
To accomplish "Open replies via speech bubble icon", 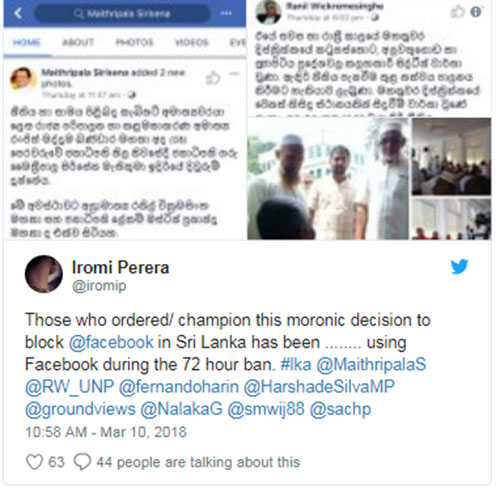I will (82, 462).
